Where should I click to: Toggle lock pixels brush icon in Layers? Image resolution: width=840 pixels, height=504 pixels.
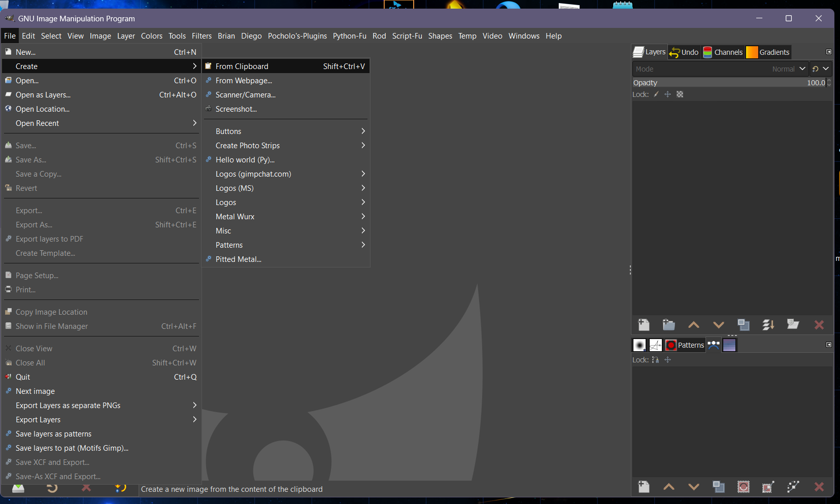click(656, 94)
